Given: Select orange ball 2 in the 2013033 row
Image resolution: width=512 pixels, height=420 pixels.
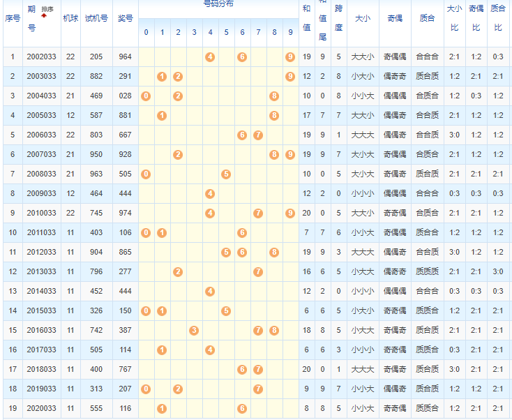Looking at the screenshot, I should click(x=178, y=271).
